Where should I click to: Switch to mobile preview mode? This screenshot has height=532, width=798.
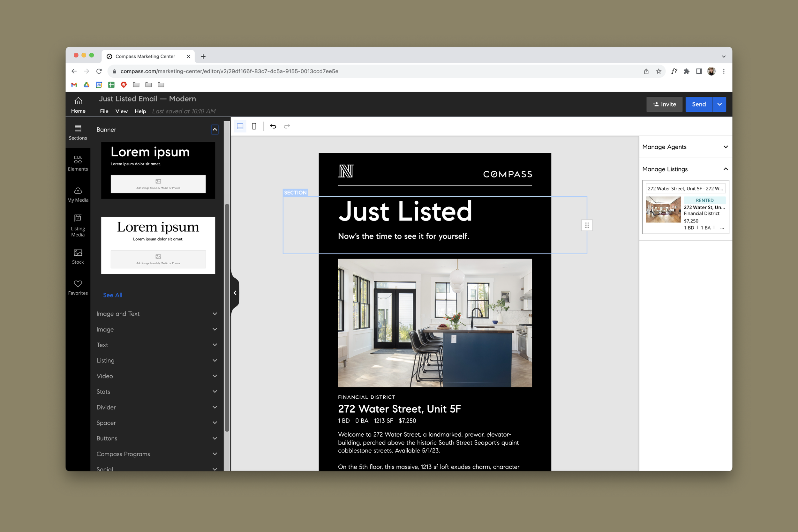(x=254, y=126)
